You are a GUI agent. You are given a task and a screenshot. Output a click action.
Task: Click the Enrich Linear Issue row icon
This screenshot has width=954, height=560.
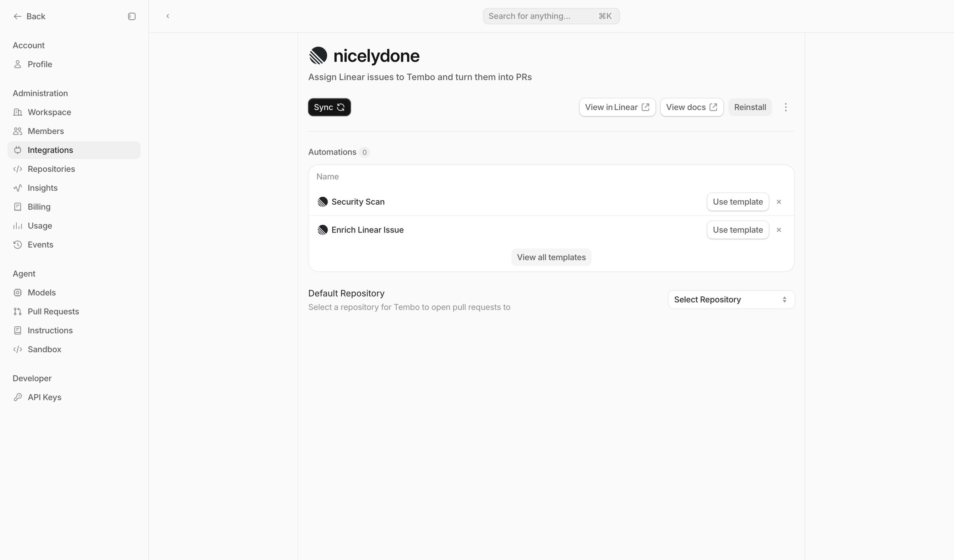point(322,230)
